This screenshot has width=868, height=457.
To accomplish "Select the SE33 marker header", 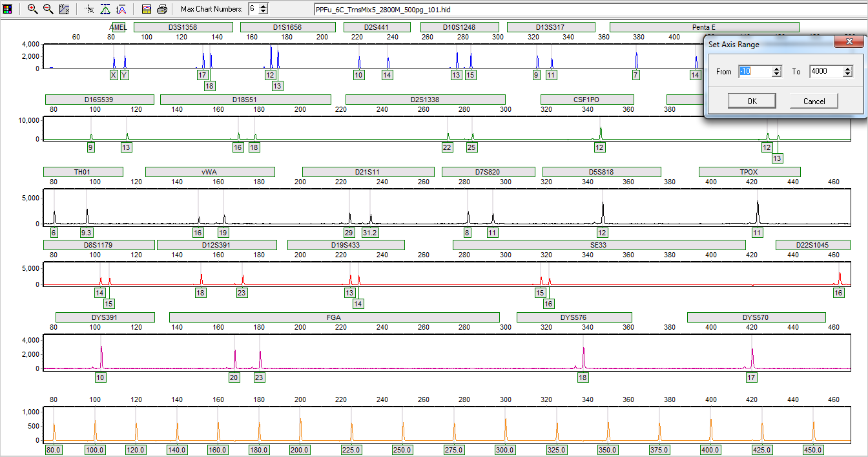I will pos(599,245).
